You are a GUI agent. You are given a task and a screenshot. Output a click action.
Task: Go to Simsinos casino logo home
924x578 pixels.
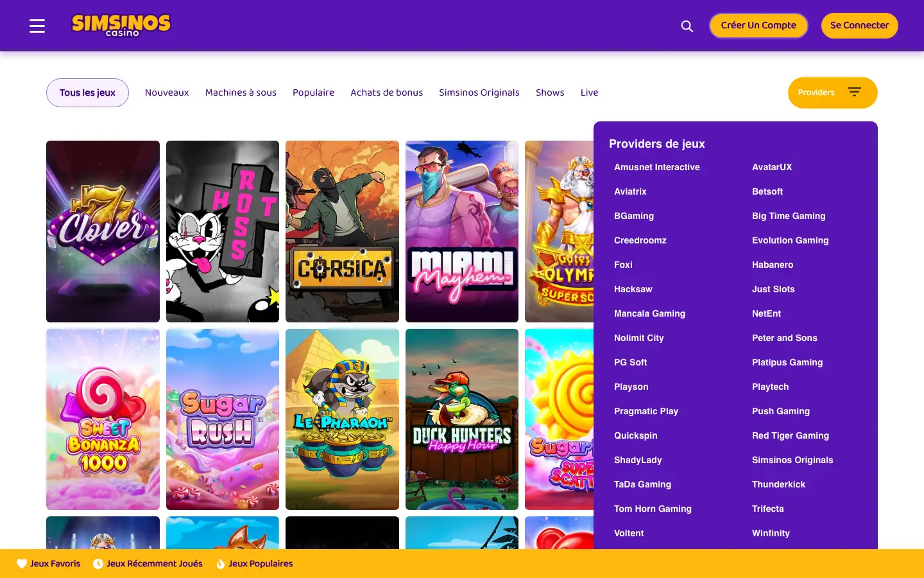(121, 26)
